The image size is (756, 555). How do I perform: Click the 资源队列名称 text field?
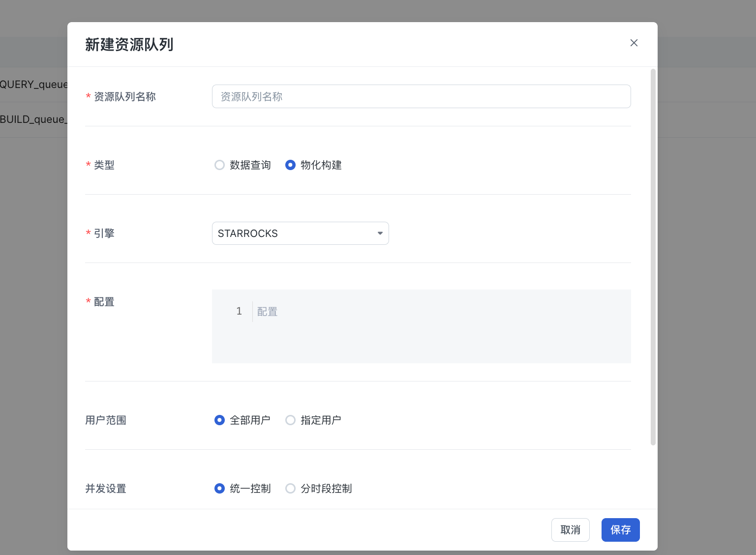point(421,96)
